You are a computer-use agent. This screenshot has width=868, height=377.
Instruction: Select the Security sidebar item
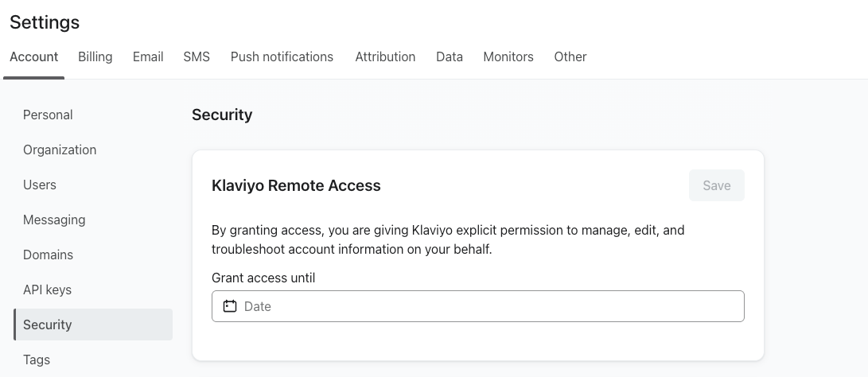point(48,325)
